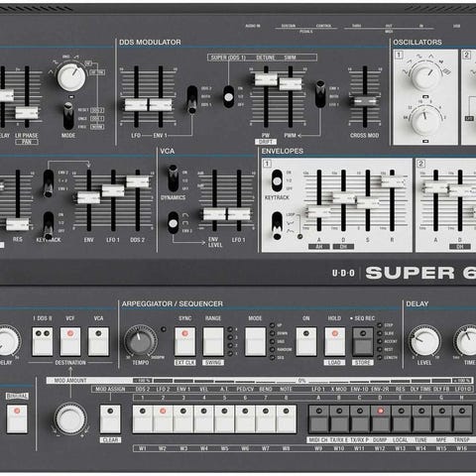Adjust Envelope 1 sustain (S) slider
Screen dimensions: 476x476
(x=368, y=202)
